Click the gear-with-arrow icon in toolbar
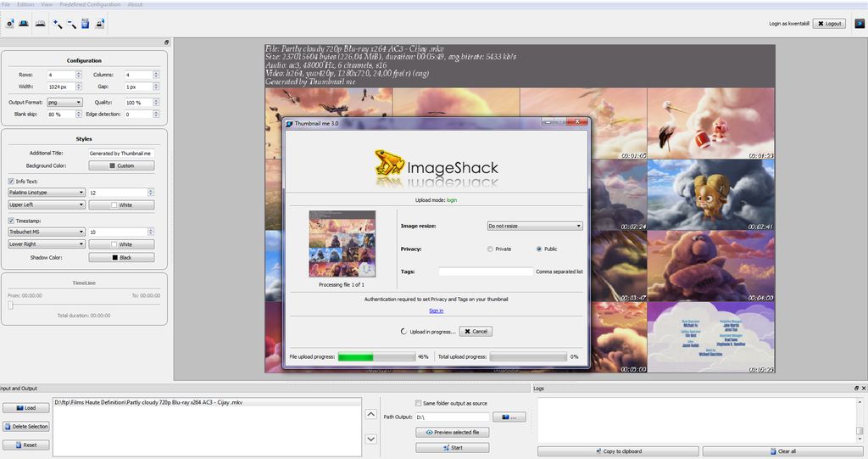 tap(9, 24)
